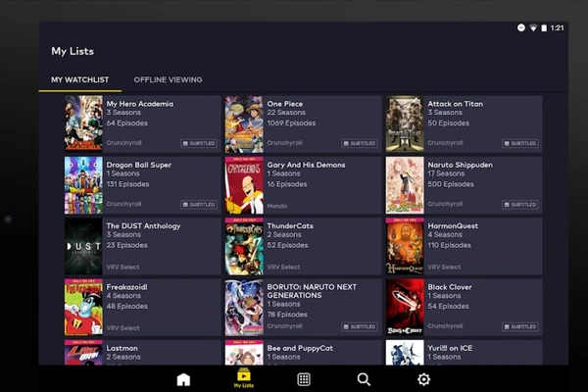The width and height of the screenshot is (588, 392).
Task: Tap the My Lists icon in bottom bar
Action: tap(244, 378)
